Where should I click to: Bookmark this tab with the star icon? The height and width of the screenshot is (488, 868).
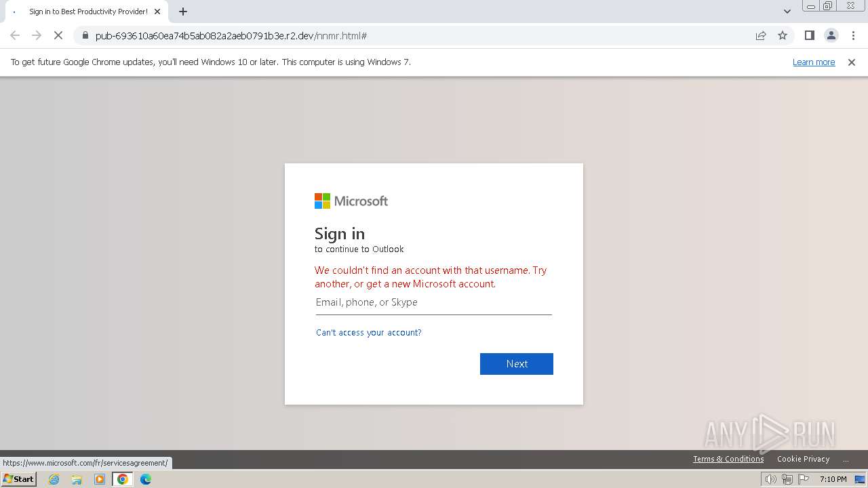pos(783,35)
